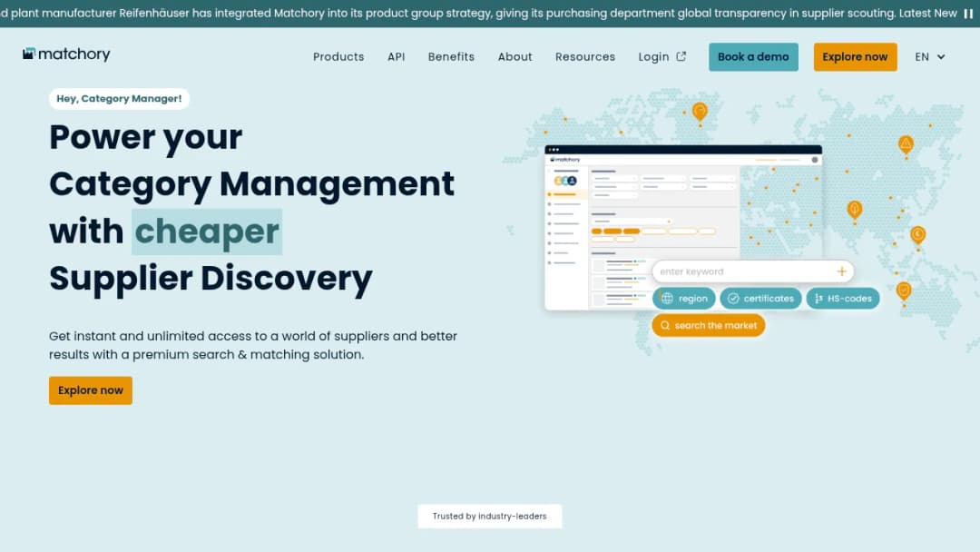This screenshot has height=552, width=980.
Task: Click the app mockup screenshot thumbnail
Action: coord(683,228)
